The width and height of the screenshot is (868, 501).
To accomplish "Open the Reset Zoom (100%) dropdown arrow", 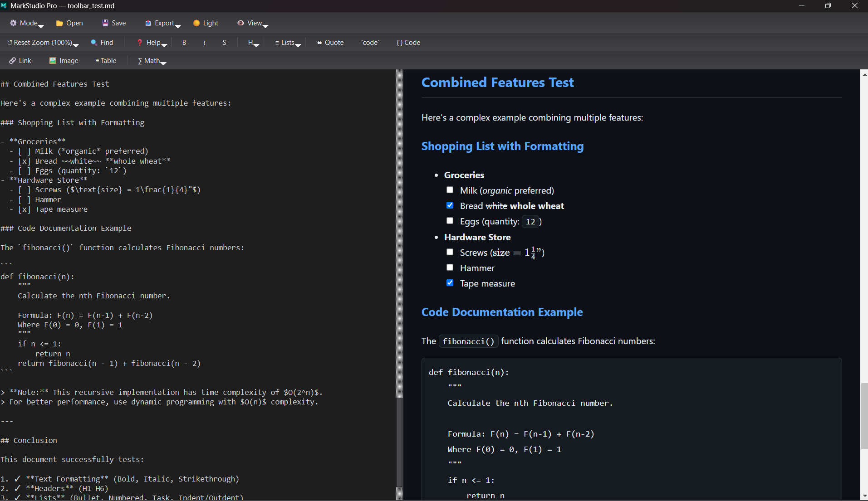I will [x=76, y=45].
